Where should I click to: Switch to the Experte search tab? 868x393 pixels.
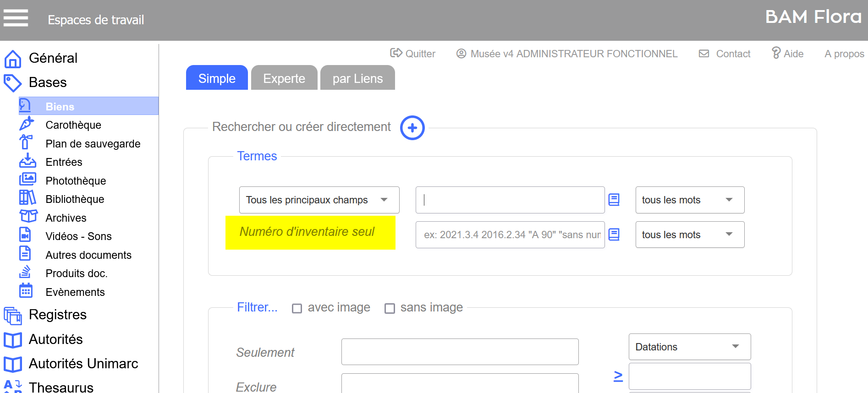pos(284,78)
